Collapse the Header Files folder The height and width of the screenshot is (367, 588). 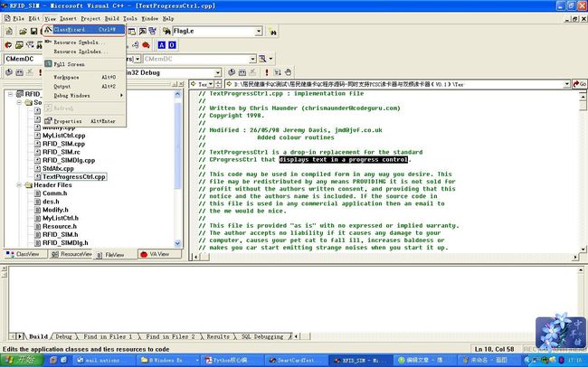19,184
